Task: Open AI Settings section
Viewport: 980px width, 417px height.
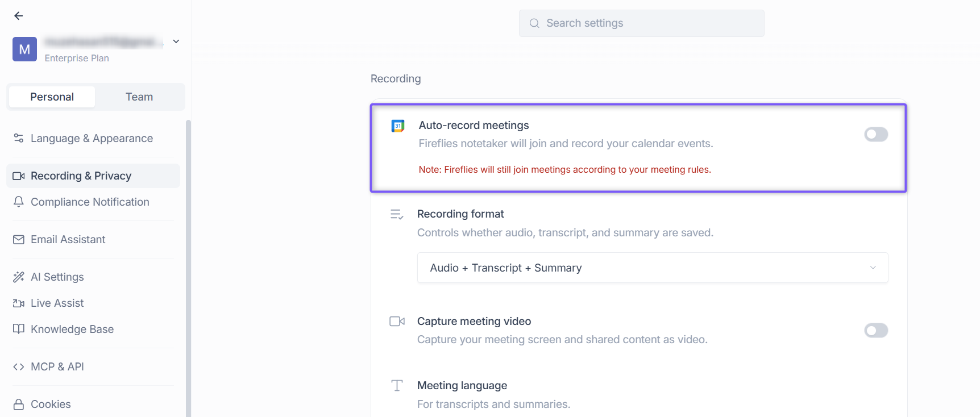Action: point(93,277)
